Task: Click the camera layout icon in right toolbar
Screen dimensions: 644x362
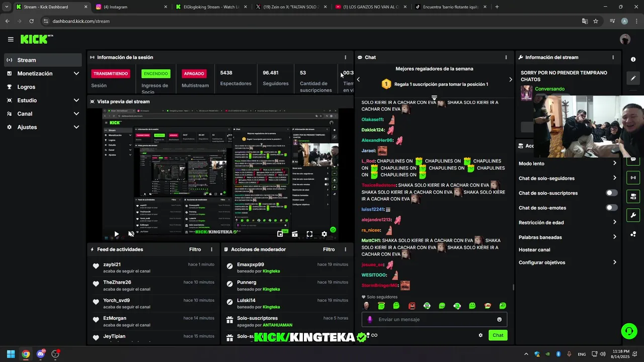Action: [633, 196]
